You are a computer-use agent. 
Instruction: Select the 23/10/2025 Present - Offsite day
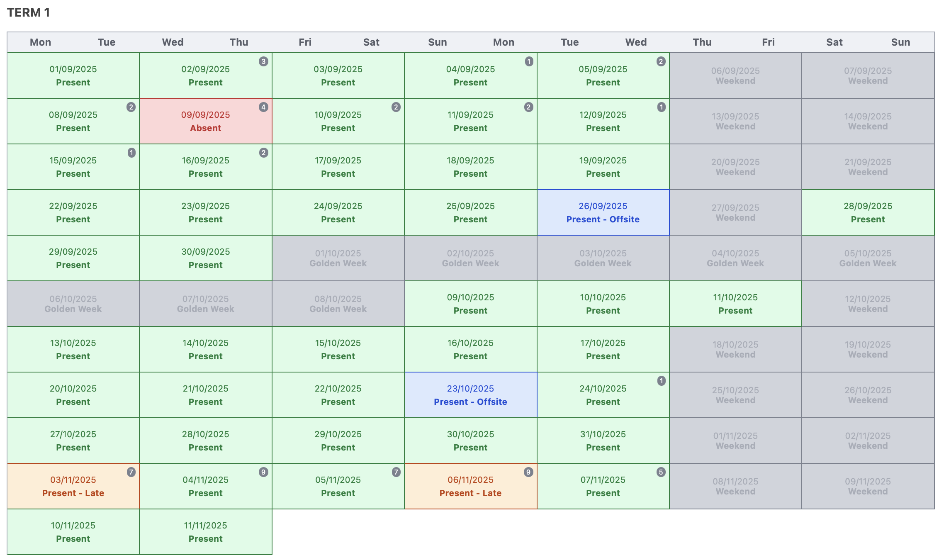(470, 395)
